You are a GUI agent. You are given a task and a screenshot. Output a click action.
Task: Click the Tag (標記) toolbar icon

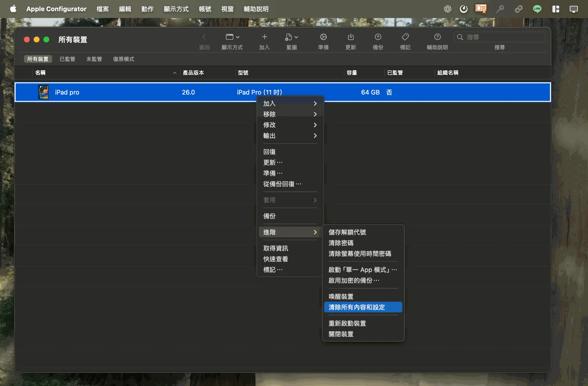(x=405, y=37)
